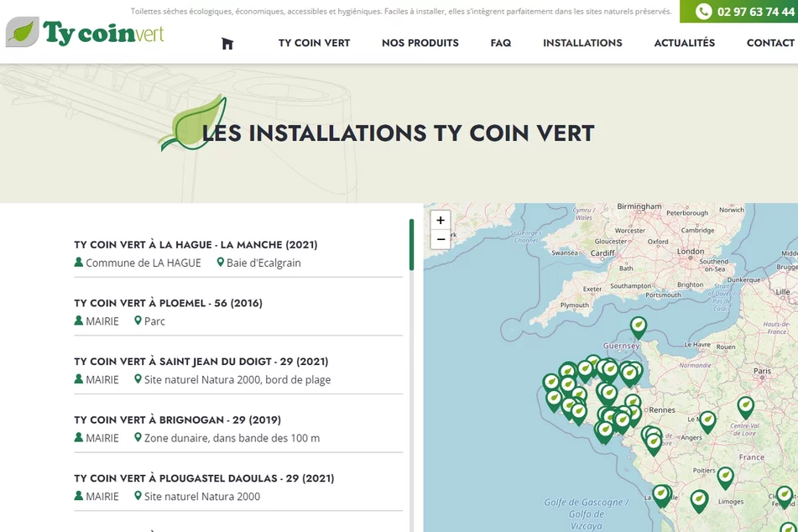Click the phone icon beside the number
The height and width of the screenshot is (532, 798).
tap(704, 12)
